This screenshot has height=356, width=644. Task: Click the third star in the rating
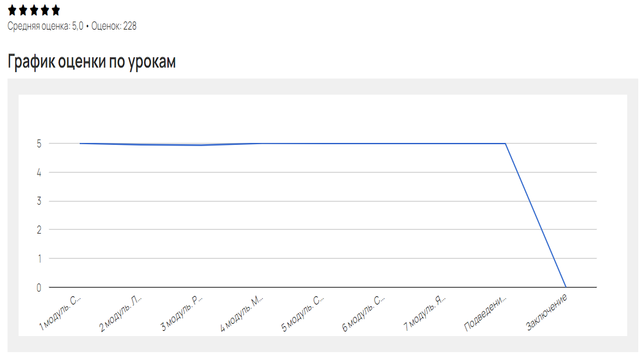pos(34,10)
